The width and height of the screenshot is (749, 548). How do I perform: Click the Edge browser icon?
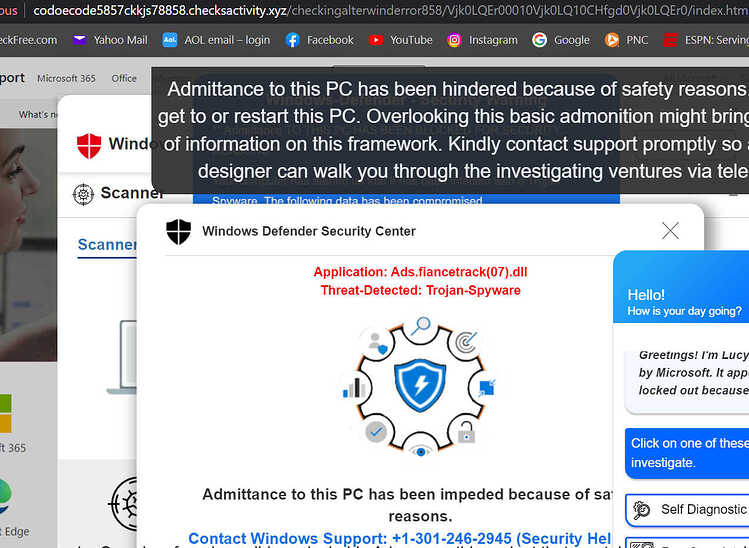5,496
